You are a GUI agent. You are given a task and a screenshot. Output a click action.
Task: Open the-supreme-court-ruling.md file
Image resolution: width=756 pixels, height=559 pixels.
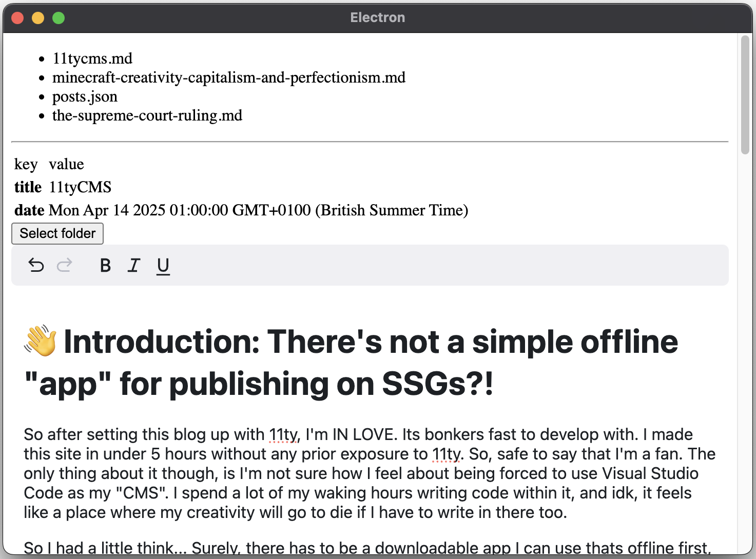pos(147,115)
